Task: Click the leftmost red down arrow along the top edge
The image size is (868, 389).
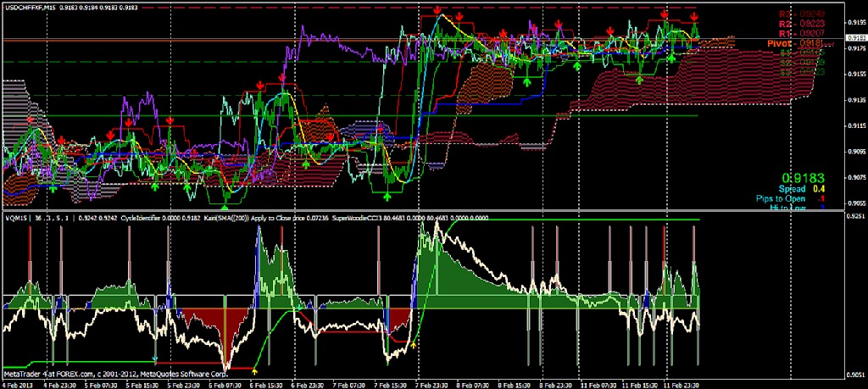Action: point(437,11)
